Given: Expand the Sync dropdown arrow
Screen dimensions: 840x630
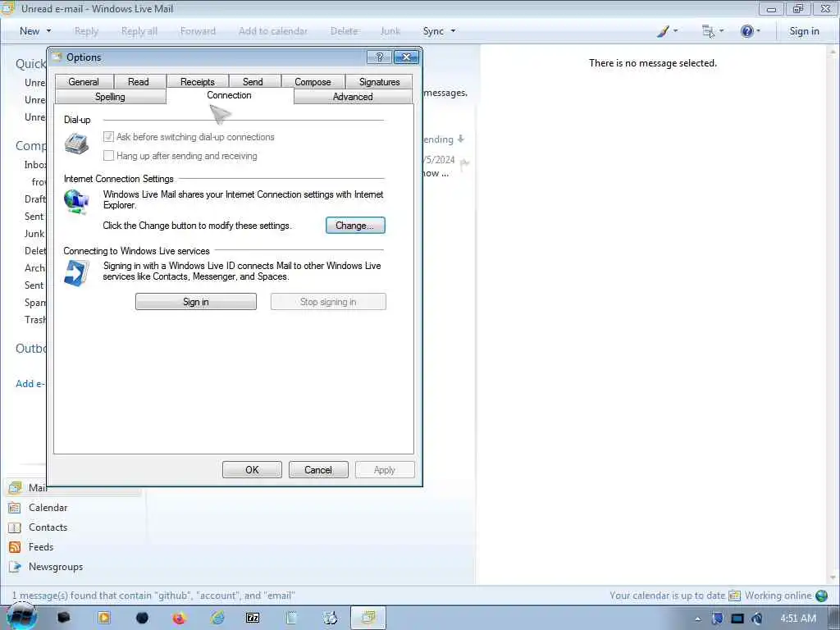Looking at the screenshot, I should (x=453, y=31).
